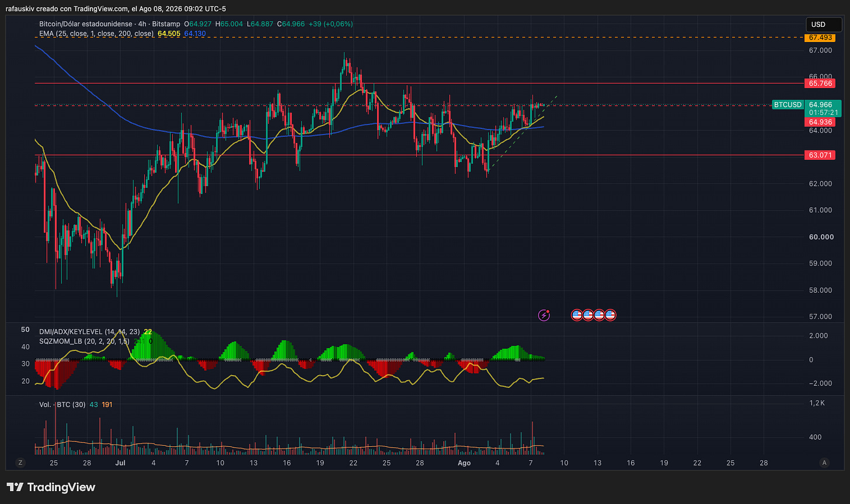Click the close value C64.966 in the header
This screenshot has width=850, height=504.
point(290,24)
